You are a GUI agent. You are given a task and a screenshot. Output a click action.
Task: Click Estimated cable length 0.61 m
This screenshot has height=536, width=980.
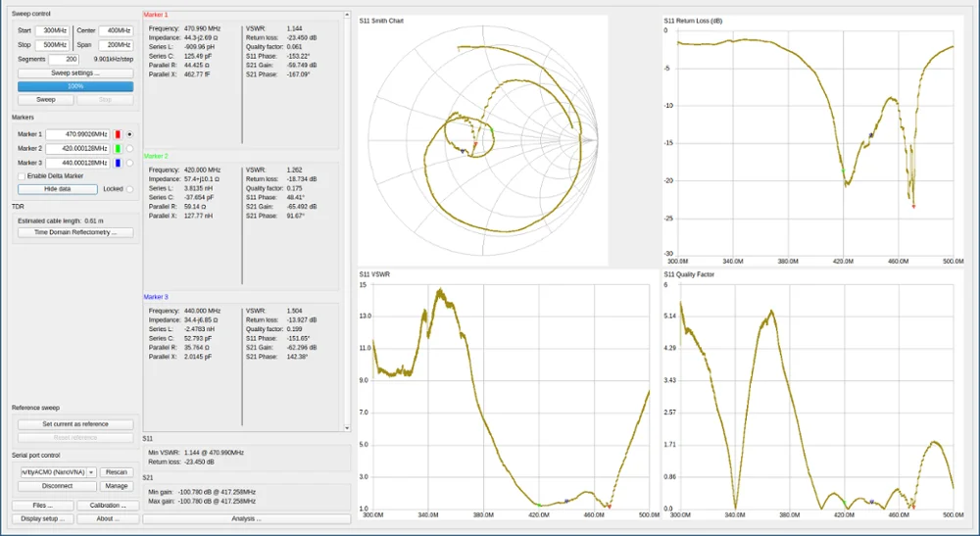coord(61,221)
